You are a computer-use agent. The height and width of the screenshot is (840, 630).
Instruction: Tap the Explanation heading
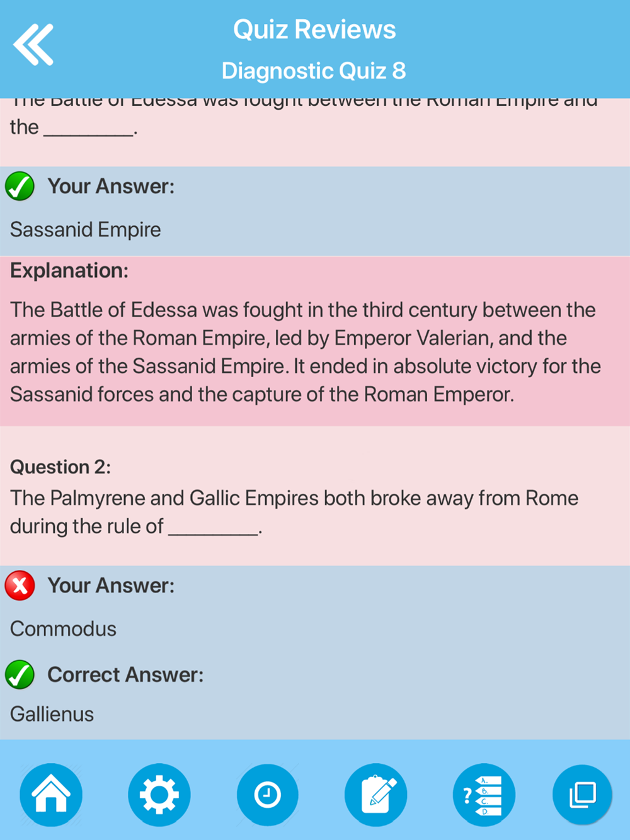[69, 271]
